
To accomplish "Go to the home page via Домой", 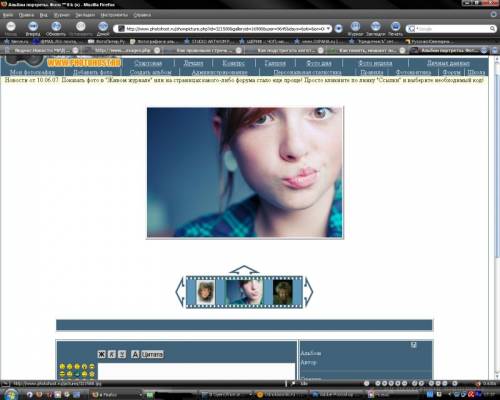I will click(103, 26).
